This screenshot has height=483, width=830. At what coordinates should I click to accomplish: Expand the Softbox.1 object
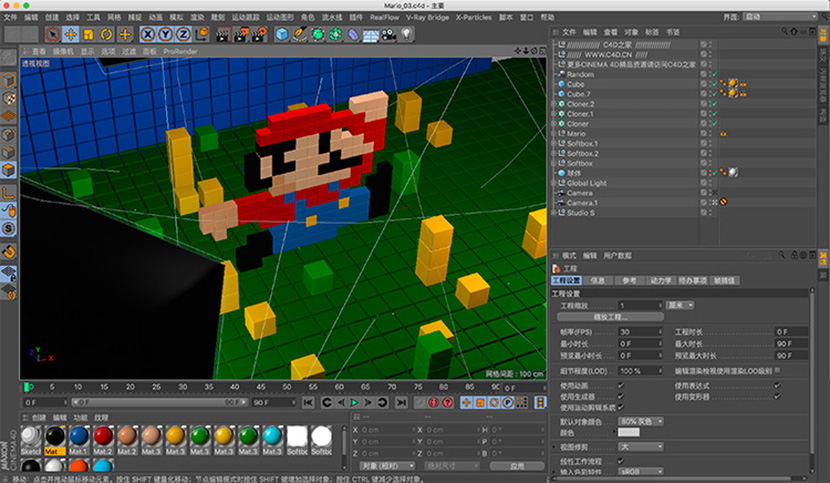tap(554, 144)
